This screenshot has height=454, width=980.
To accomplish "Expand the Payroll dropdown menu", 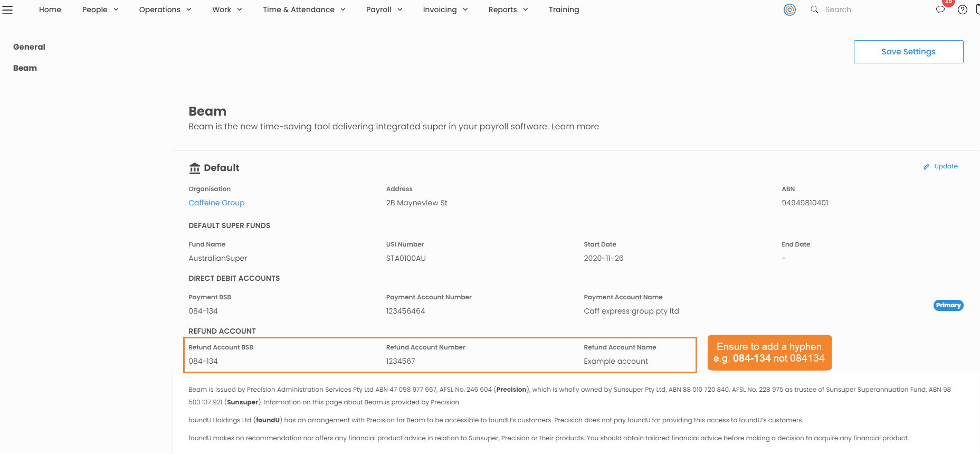I will pos(384,10).
